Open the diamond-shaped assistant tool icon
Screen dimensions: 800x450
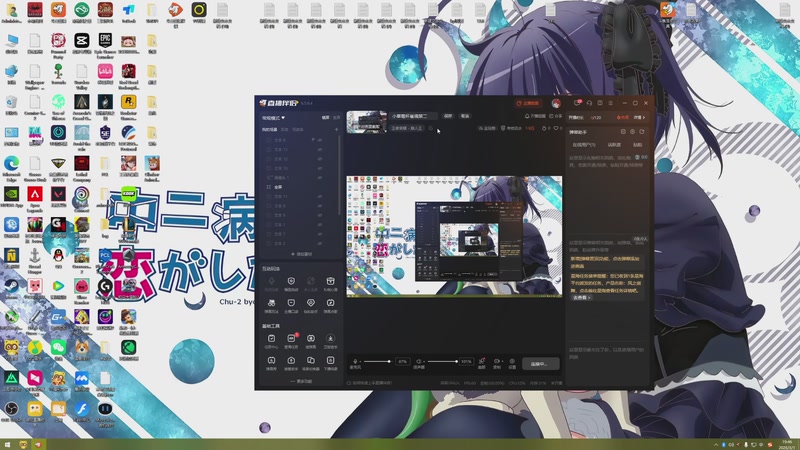coord(311,303)
